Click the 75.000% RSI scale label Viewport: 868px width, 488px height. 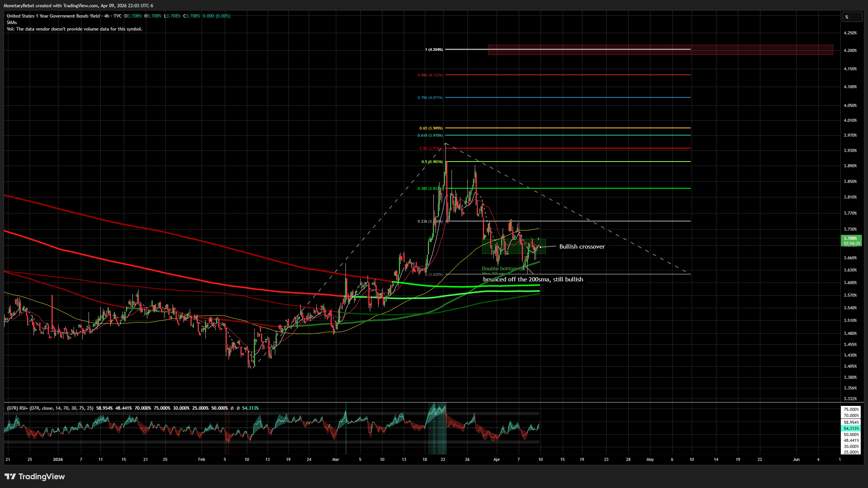[x=851, y=409]
